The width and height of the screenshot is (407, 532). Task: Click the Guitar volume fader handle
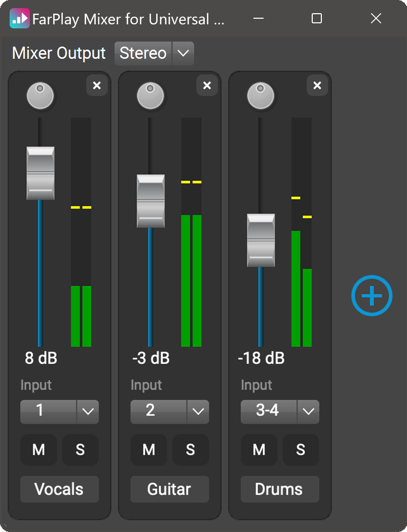click(151, 201)
